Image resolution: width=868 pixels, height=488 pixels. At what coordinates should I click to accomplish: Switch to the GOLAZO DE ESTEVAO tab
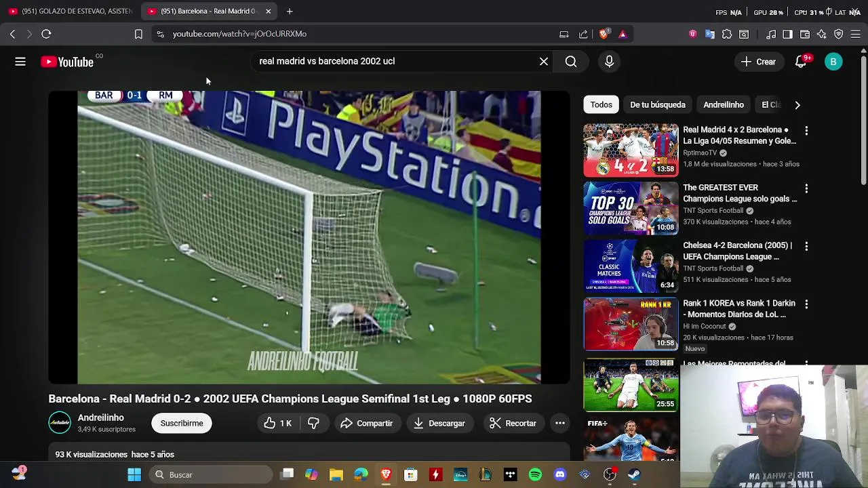click(x=71, y=12)
